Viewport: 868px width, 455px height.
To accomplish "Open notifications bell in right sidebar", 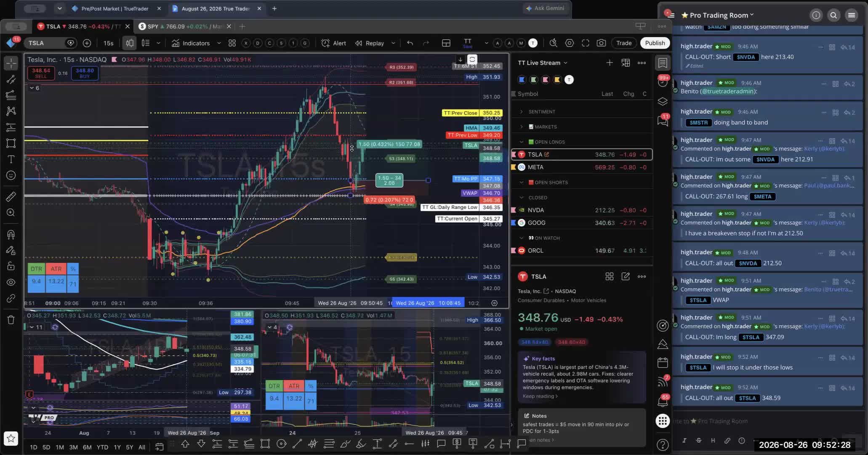I will pyautogui.click(x=663, y=401).
